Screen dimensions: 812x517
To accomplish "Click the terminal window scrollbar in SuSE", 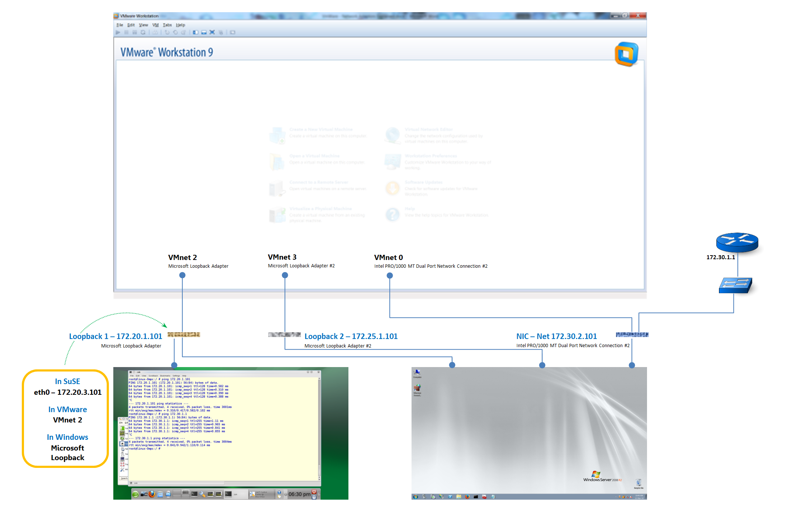I will click(x=319, y=428).
